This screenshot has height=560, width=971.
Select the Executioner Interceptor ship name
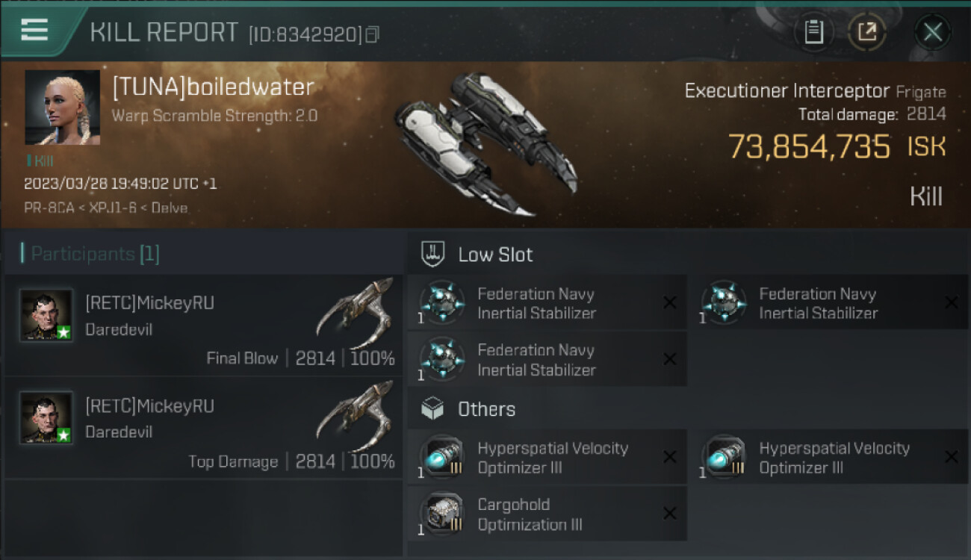tap(787, 91)
